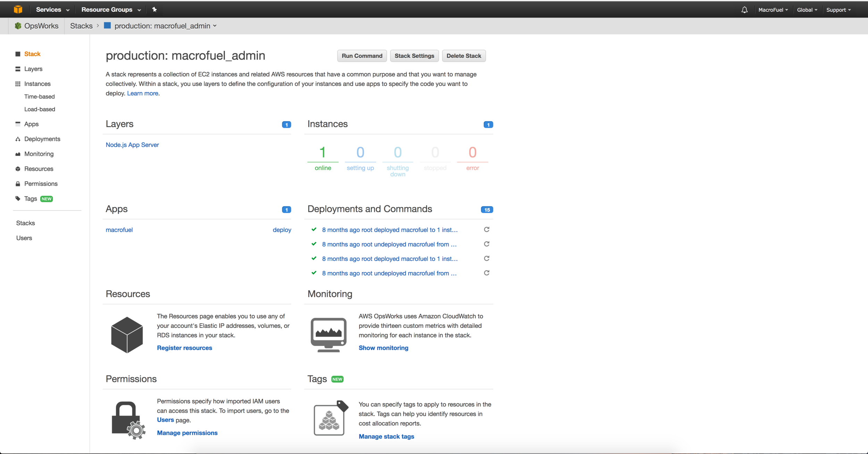Click deploy next to macrofuel app
The height and width of the screenshot is (454, 868).
tap(282, 230)
